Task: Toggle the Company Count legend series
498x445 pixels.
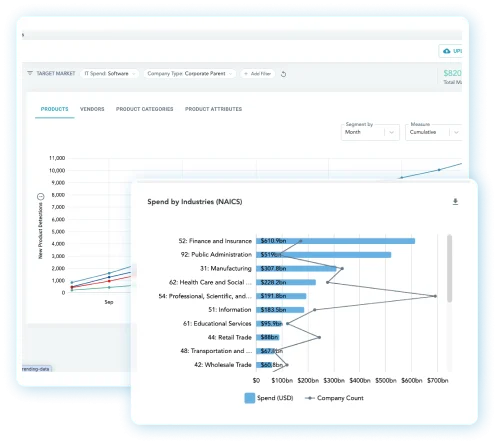Action: pyautogui.click(x=334, y=398)
